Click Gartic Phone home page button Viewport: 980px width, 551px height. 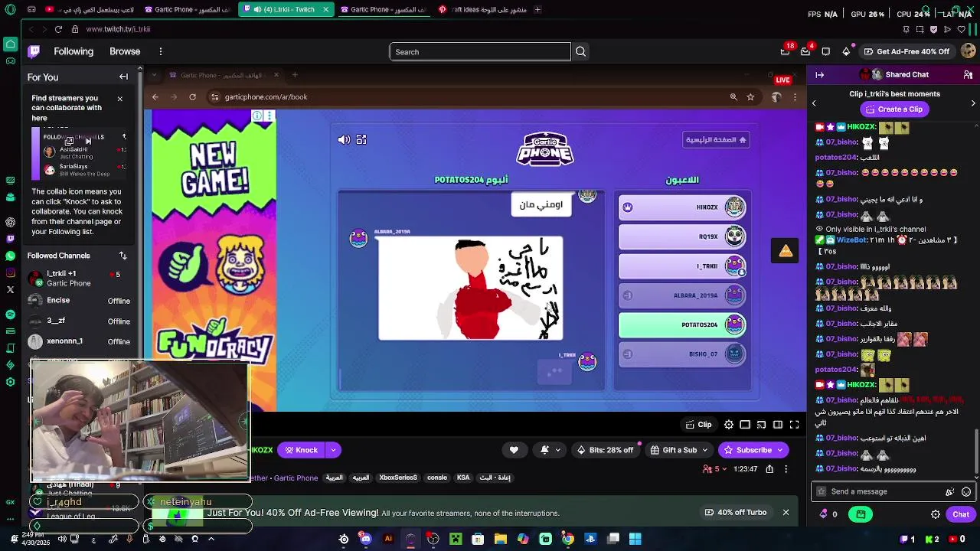[x=716, y=139]
